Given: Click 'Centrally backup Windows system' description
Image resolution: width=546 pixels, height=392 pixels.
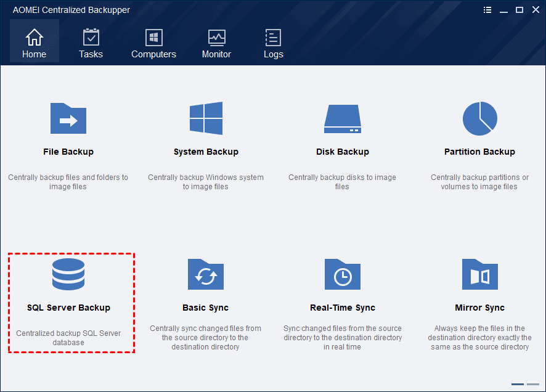Looking at the screenshot, I should [205, 182].
